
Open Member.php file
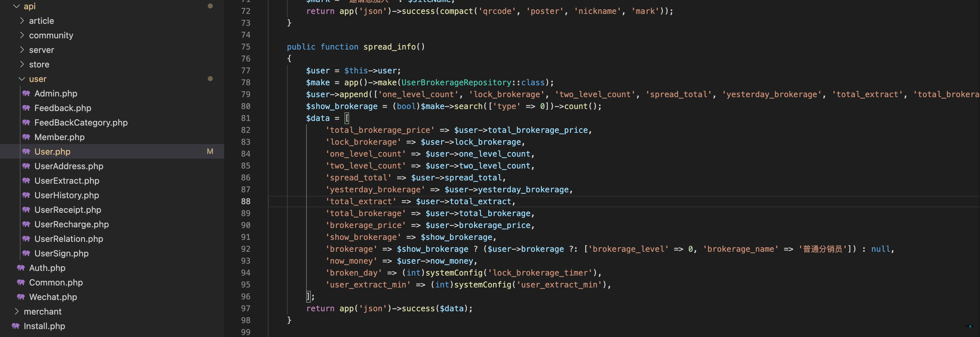click(x=59, y=137)
